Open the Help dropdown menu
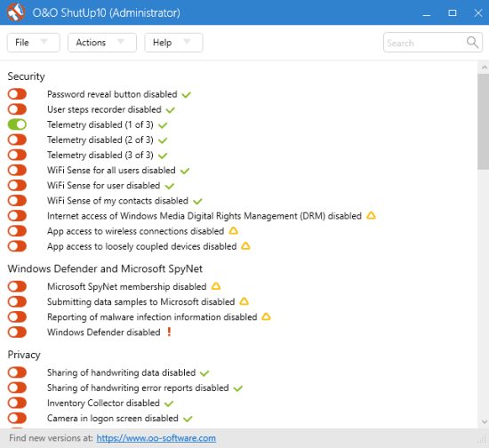489x448 pixels. point(173,43)
